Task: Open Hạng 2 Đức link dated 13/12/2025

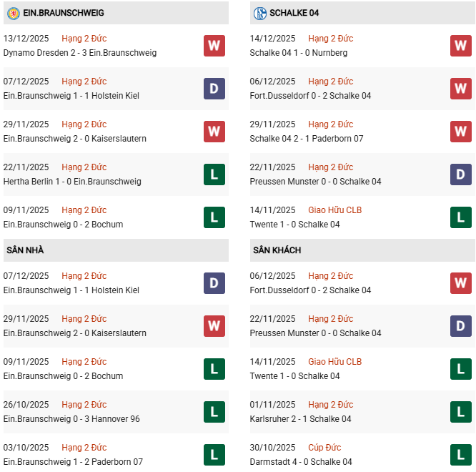Action: click(x=84, y=39)
